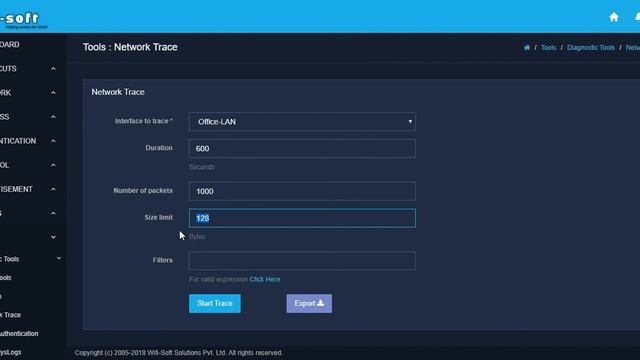
Task: Export the trace results
Action: tap(309, 304)
